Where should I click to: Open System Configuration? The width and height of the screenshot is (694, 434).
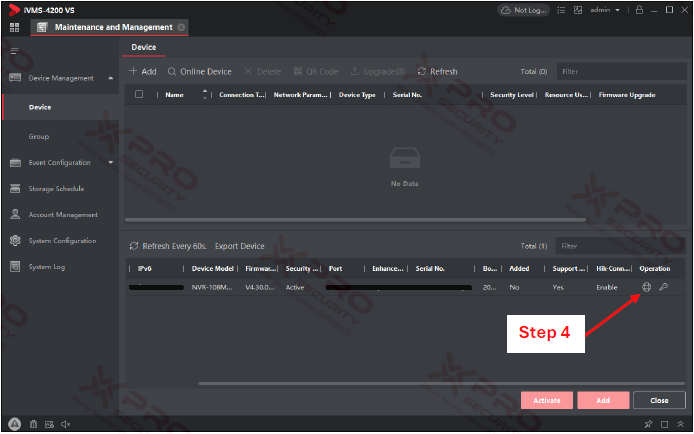[62, 241]
